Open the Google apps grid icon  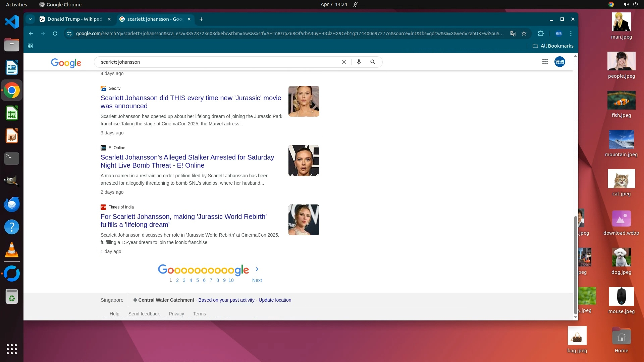pyautogui.click(x=545, y=62)
